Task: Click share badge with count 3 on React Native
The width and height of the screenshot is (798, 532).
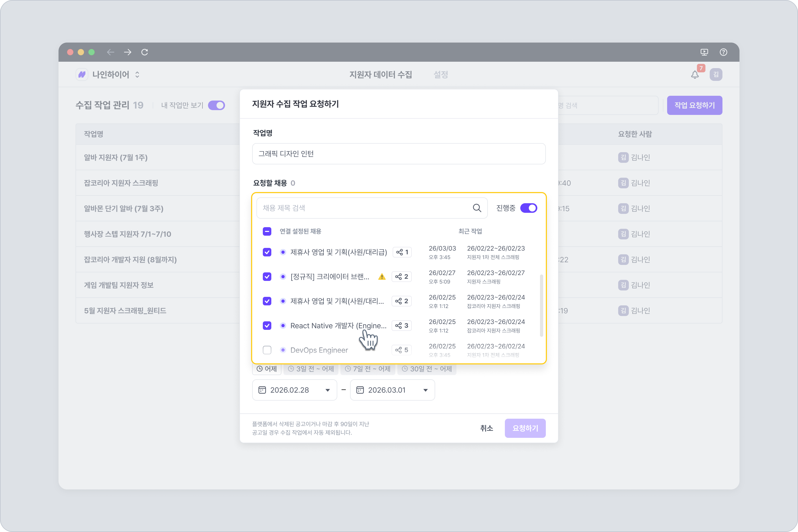Action: click(402, 326)
